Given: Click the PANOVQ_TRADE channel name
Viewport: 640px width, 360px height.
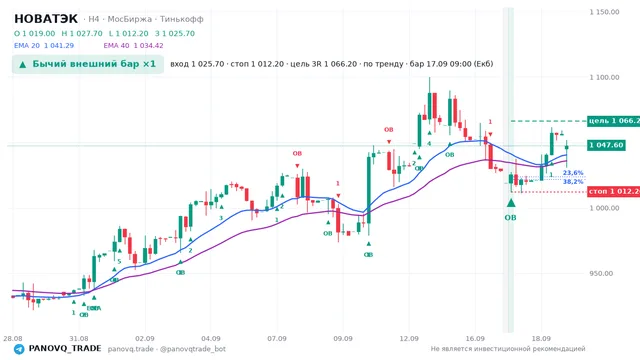Looking at the screenshot, I should [65, 349].
